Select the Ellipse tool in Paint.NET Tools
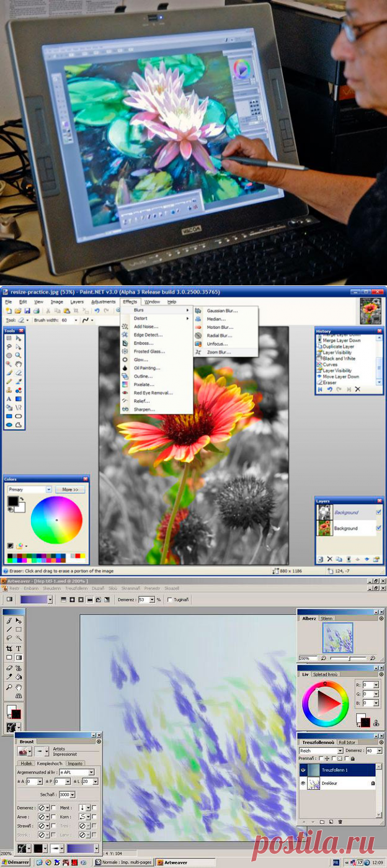Image resolution: width=387 pixels, height=868 pixels. 9,425
